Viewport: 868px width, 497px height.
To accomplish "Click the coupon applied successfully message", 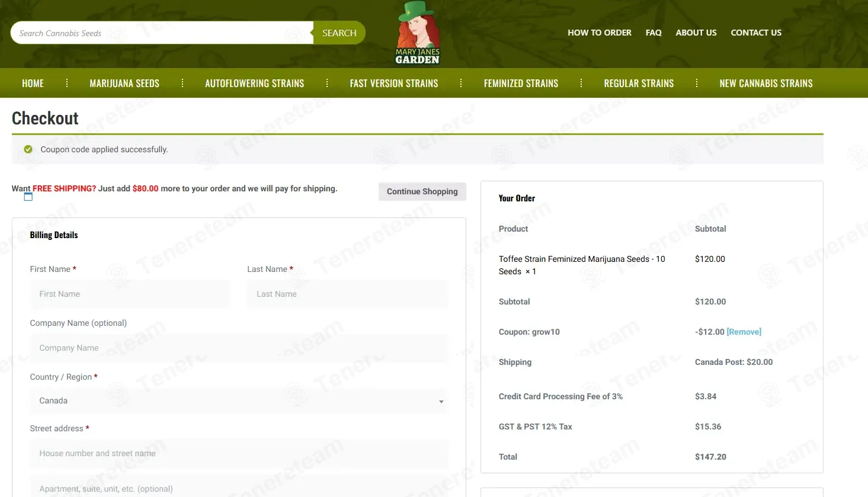I will pyautogui.click(x=104, y=149).
